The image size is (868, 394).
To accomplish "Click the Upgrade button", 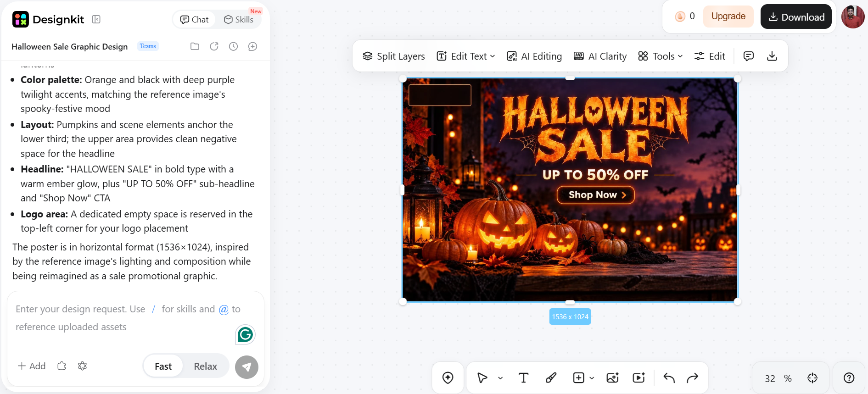I will tap(728, 17).
